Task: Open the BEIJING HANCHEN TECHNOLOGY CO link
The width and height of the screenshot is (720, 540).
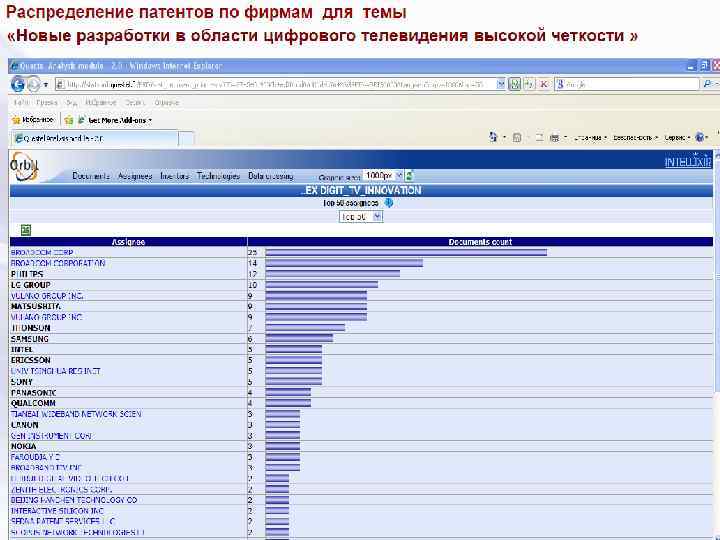Action: pos(74,500)
